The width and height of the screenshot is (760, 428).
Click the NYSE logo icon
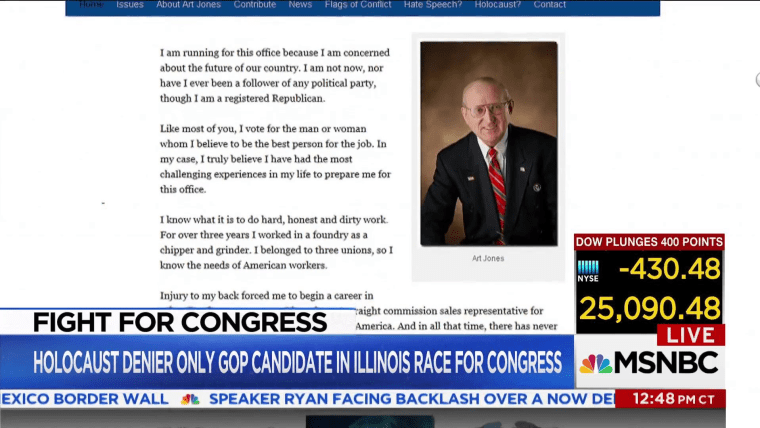pyautogui.click(x=588, y=270)
